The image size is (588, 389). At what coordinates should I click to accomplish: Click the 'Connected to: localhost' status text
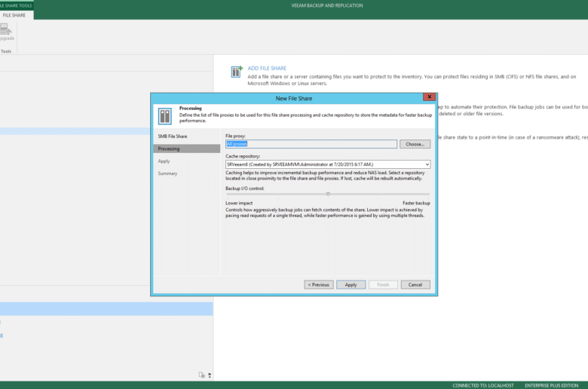click(483, 385)
